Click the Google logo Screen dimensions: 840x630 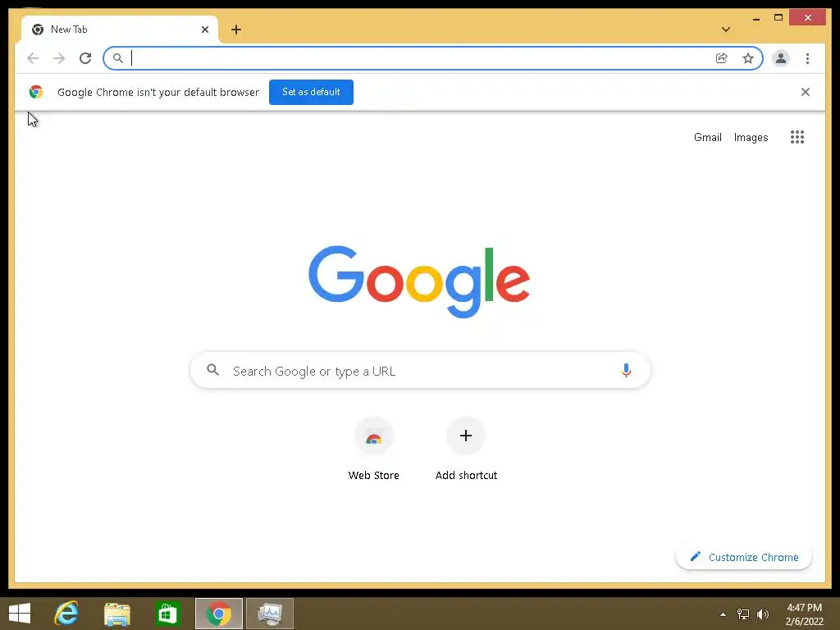(419, 281)
